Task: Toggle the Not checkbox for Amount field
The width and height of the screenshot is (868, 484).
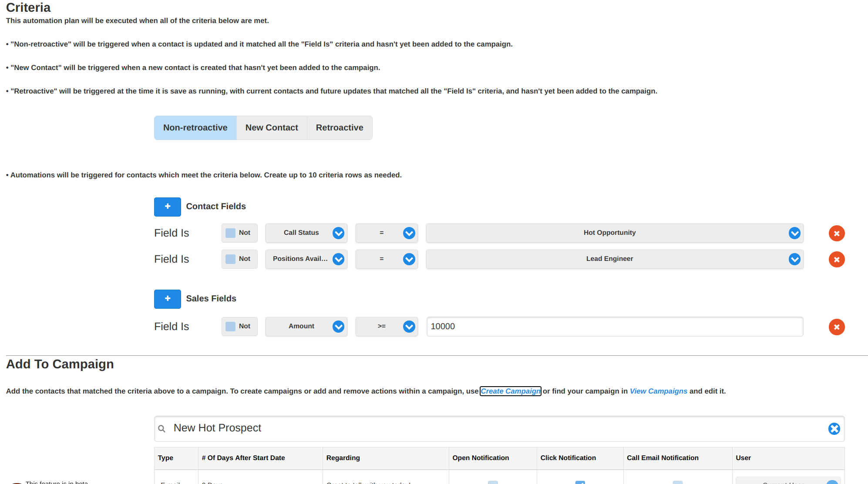Action: click(x=230, y=326)
